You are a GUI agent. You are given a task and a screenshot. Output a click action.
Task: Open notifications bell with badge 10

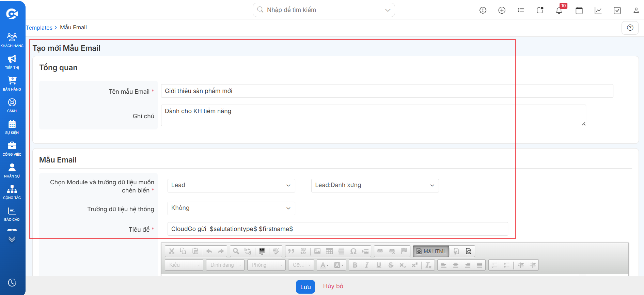[559, 10]
